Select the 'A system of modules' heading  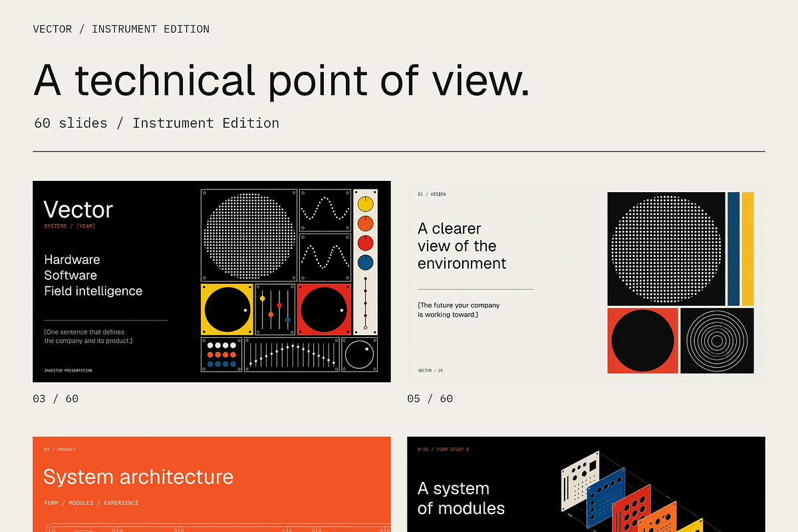tap(461, 498)
